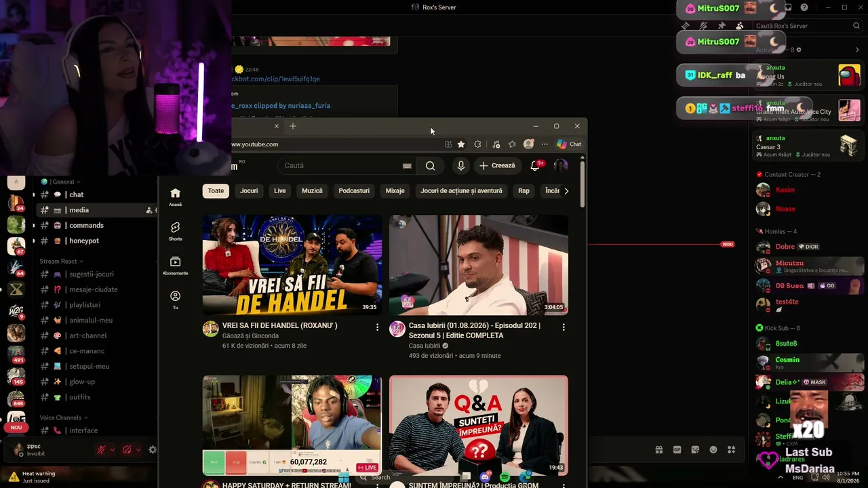868x488 pixels.
Task: Open a new browser tab with plus
Action: 293,126
